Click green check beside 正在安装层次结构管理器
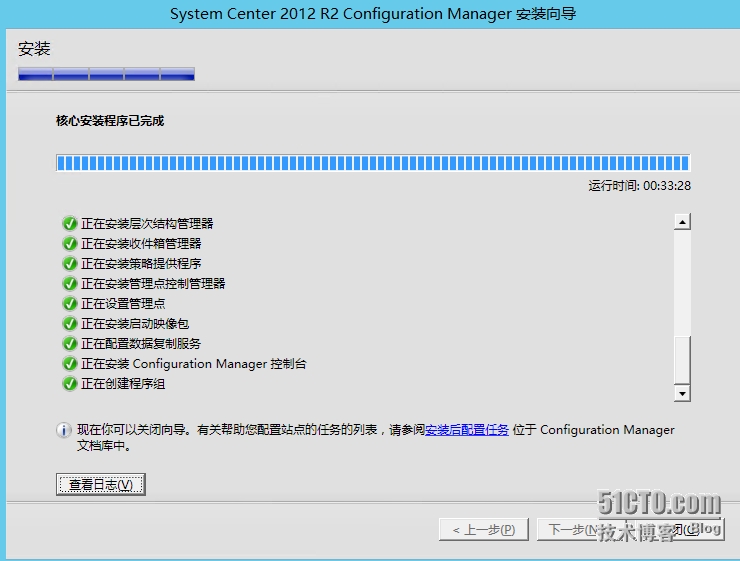The height and width of the screenshot is (561, 740). [x=70, y=224]
